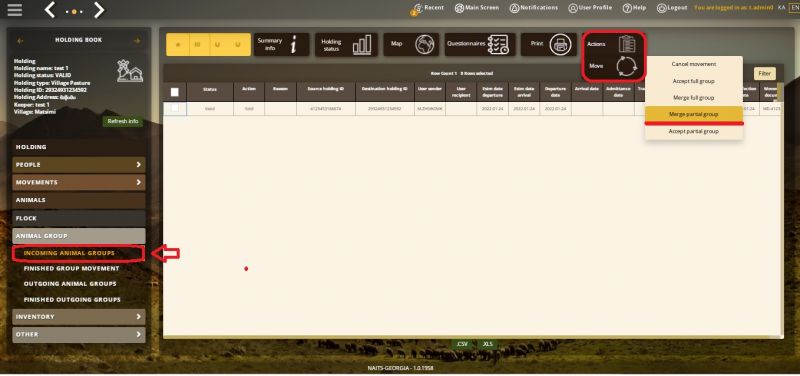Choose Accept full group option

click(x=693, y=81)
